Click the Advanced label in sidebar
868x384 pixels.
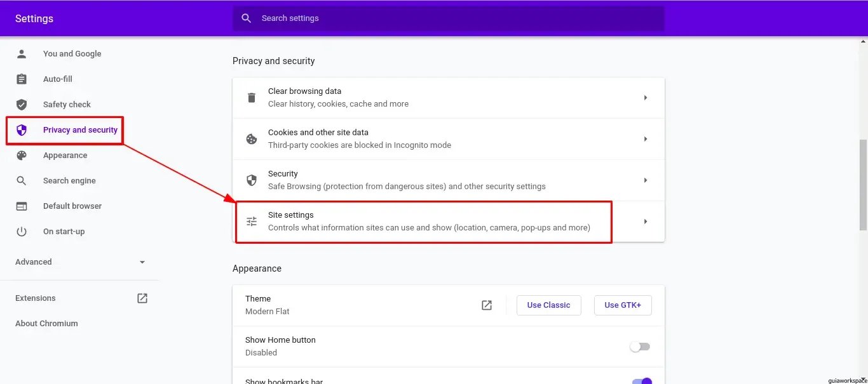[x=34, y=262]
